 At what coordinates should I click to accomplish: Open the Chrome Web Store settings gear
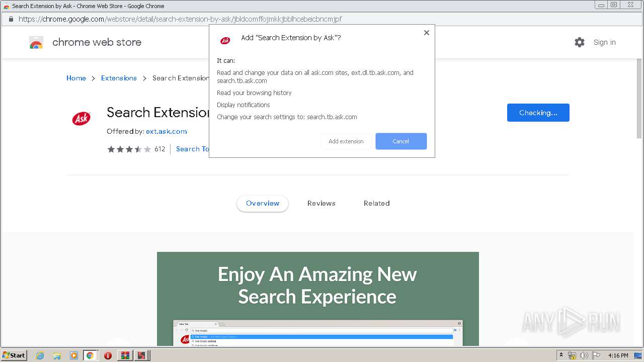580,42
